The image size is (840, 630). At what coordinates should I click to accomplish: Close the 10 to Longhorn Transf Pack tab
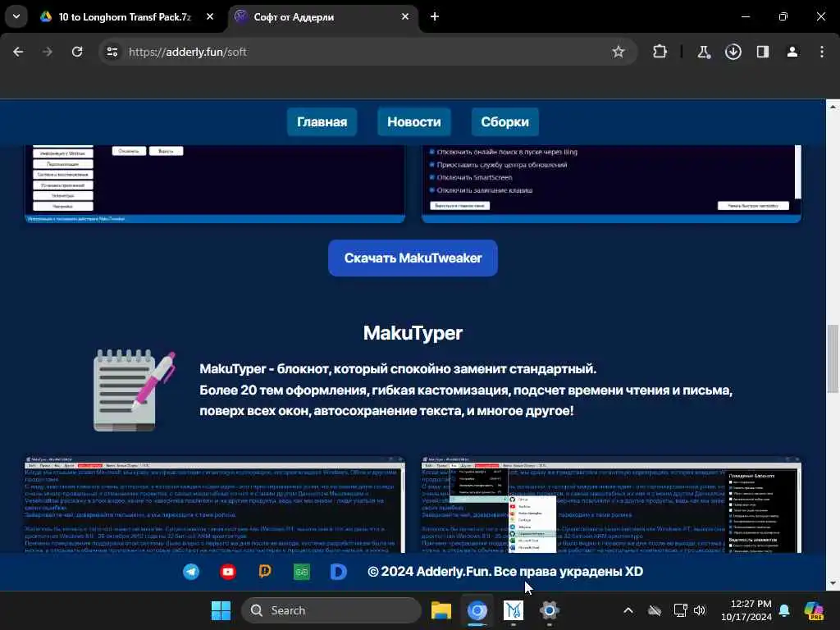pyautogui.click(x=210, y=17)
